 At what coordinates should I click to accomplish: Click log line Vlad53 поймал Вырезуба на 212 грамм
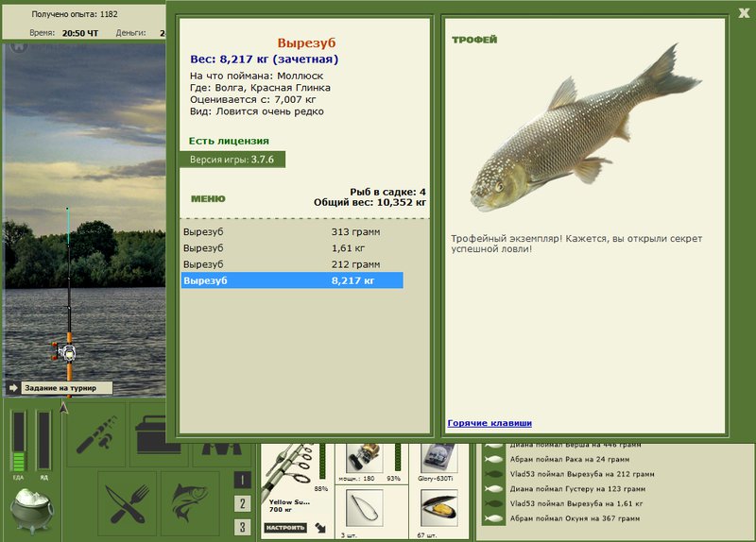(582, 474)
